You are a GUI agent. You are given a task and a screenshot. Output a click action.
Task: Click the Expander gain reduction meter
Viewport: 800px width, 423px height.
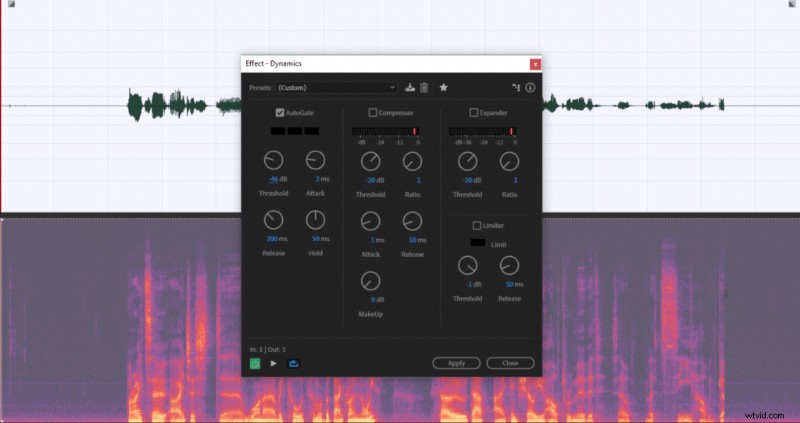[x=483, y=132]
